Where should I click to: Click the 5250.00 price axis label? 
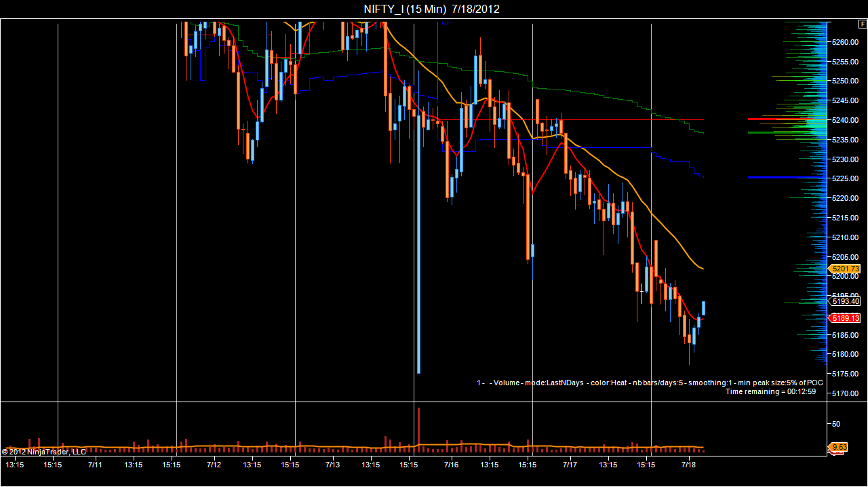[845, 81]
